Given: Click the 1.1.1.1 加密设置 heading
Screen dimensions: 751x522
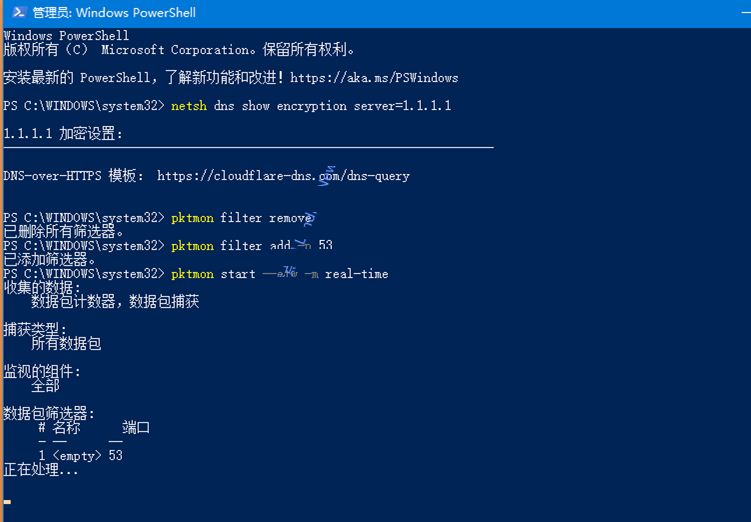Looking at the screenshot, I should tap(62, 134).
